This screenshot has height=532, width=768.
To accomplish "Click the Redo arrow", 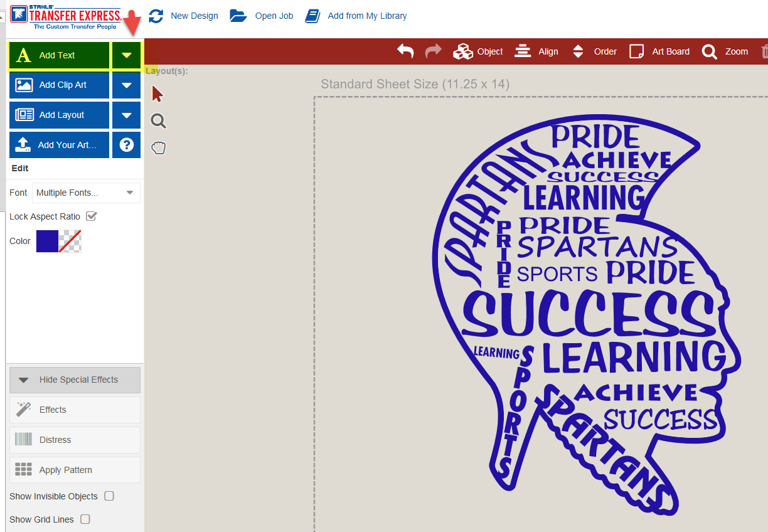I will pyautogui.click(x=433, y=51).
